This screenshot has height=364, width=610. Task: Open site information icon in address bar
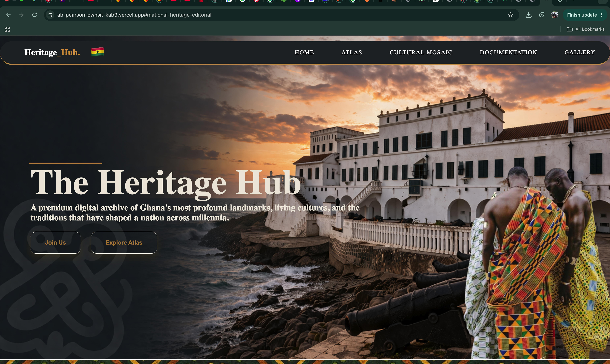[50, 15]
